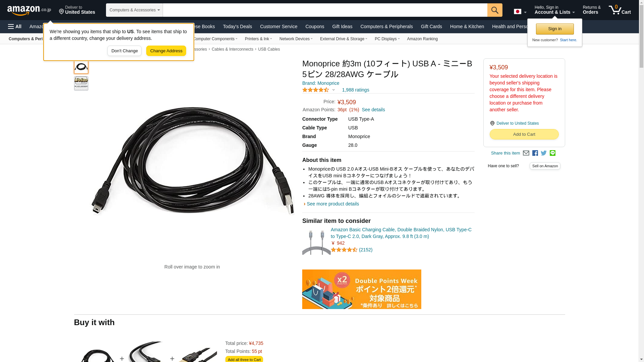
Task: Share this item on Twitter
Action: tap(544, 153)
